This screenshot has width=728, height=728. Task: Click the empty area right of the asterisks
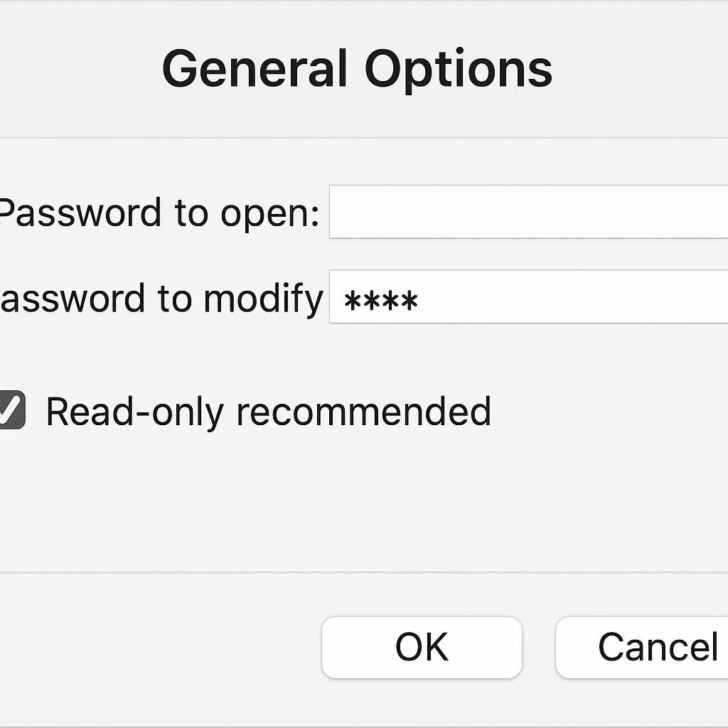pyautogui.click(x=569, y=297)
